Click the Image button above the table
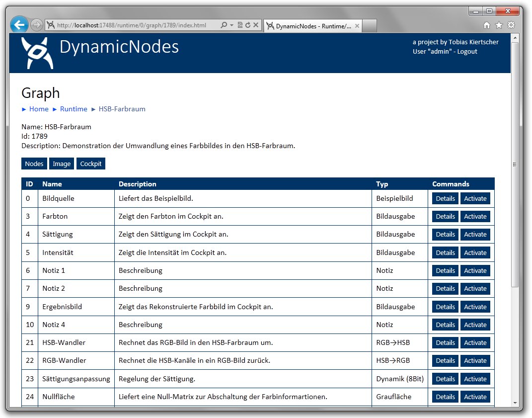The image size is (532, 418). [62, 164]
